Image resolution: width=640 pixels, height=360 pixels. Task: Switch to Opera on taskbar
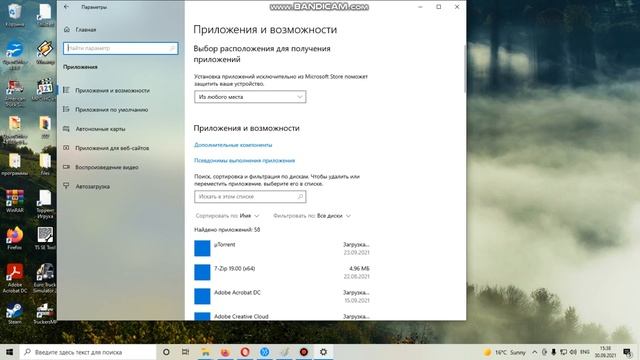245,352
